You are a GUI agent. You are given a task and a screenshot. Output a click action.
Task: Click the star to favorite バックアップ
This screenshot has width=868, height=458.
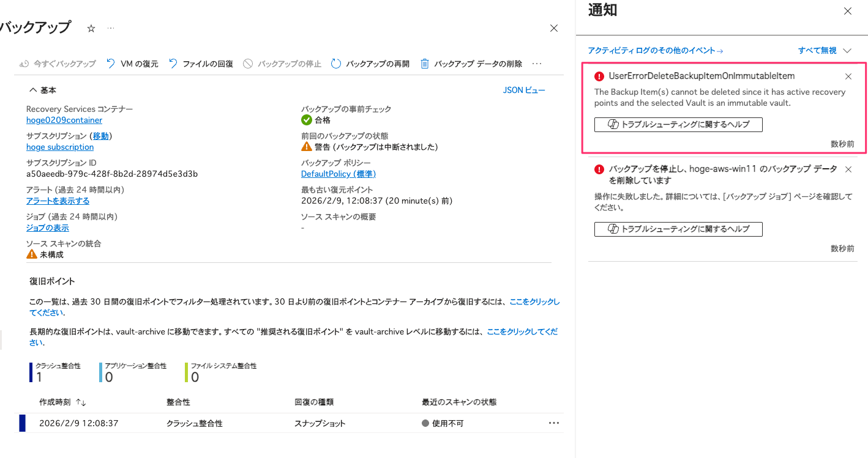pyautogui.click(x=91, y=28)
